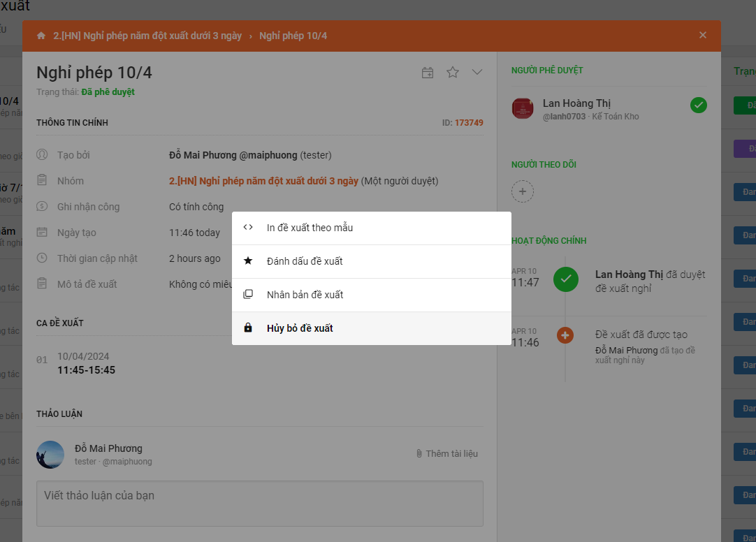Open Lan Hoàng Thị approver avatar
Screen dimensions: 756x542
tap(523, 108)
